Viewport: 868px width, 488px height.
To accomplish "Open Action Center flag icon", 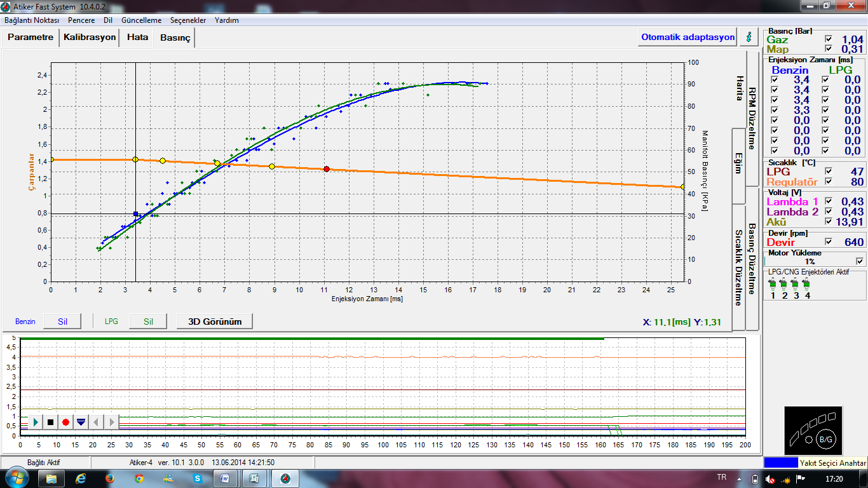I will (x=801, y=478).
